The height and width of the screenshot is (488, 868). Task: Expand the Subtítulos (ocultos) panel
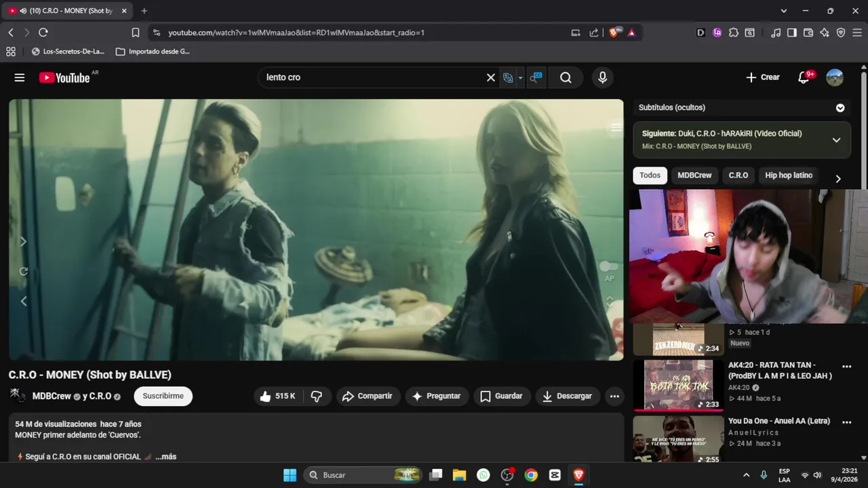click(x=840, y=108)
